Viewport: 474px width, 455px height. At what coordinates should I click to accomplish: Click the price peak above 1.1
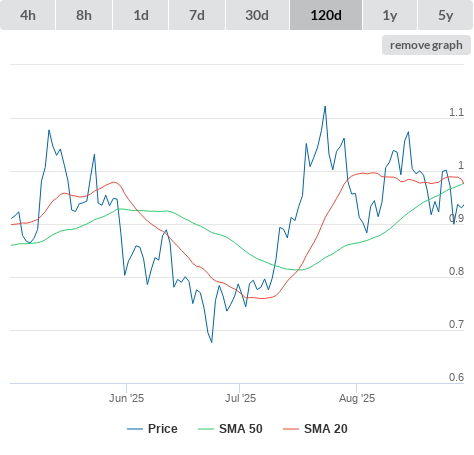point(325,107)
